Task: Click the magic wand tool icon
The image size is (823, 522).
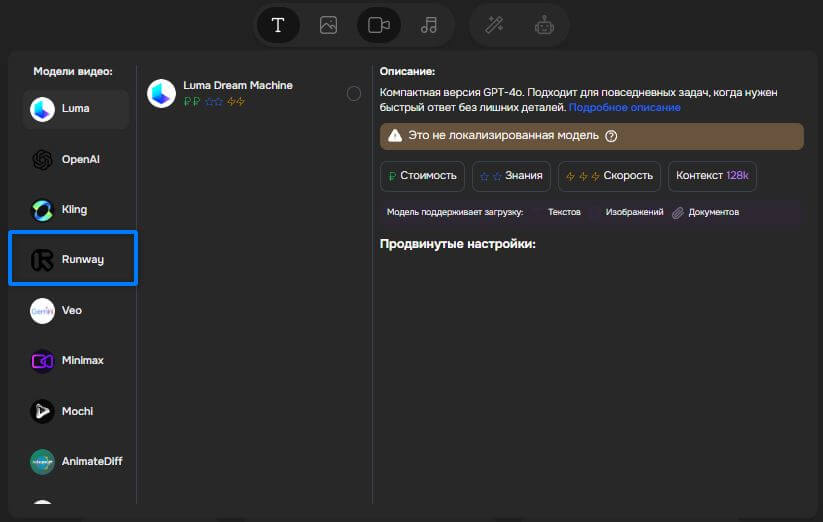Action: pos(494,26)
